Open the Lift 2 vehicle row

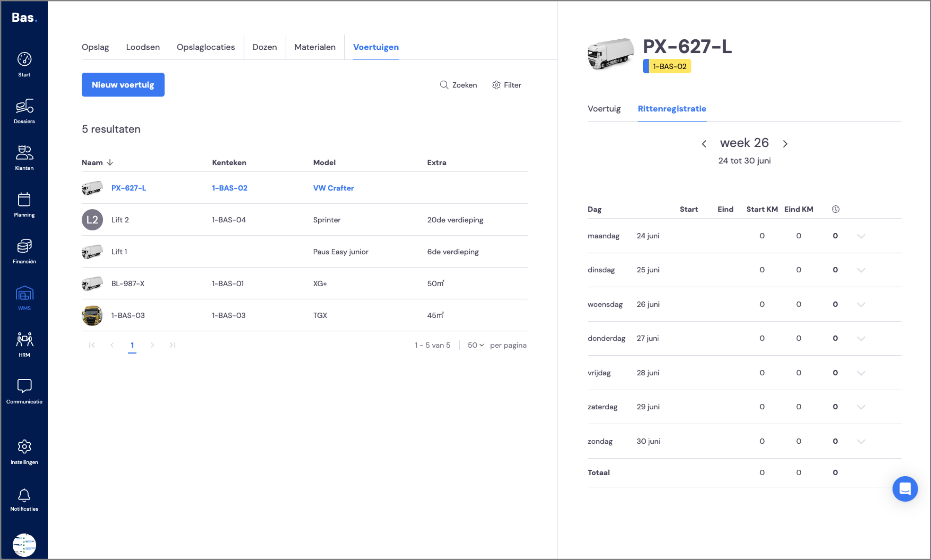point(304,220)
